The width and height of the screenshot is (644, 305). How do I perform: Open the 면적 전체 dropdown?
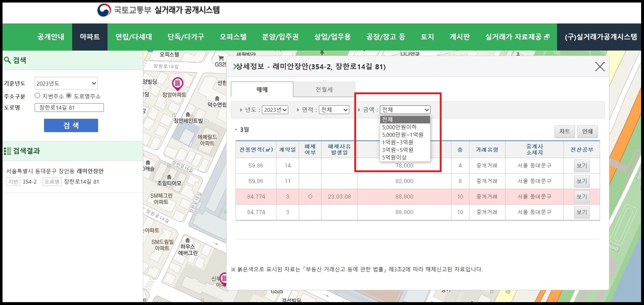[334, 110]
